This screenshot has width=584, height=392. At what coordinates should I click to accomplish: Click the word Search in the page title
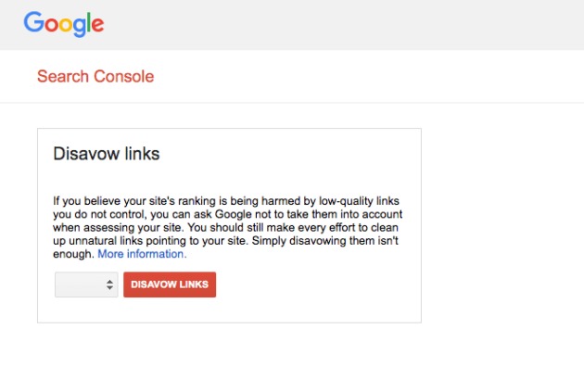click(63, 76)
